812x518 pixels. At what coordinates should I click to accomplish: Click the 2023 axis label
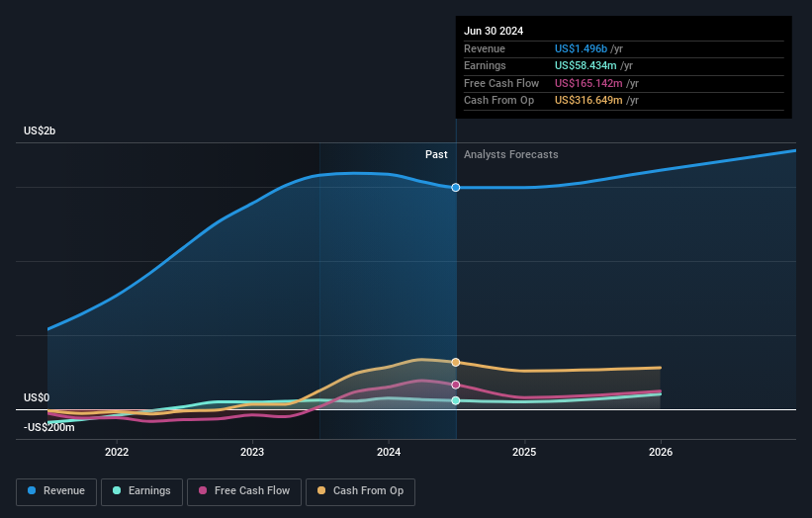coord(252,452)
